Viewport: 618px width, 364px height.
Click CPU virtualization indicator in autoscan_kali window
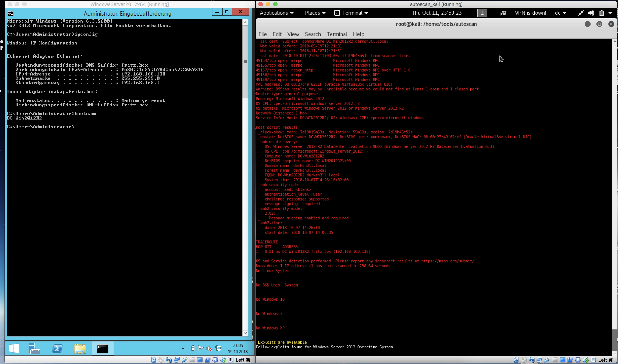click(578, 360)
